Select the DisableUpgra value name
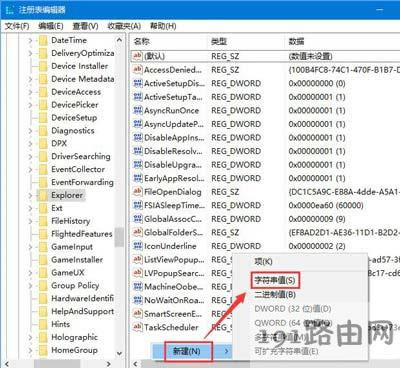 point(173,165)
